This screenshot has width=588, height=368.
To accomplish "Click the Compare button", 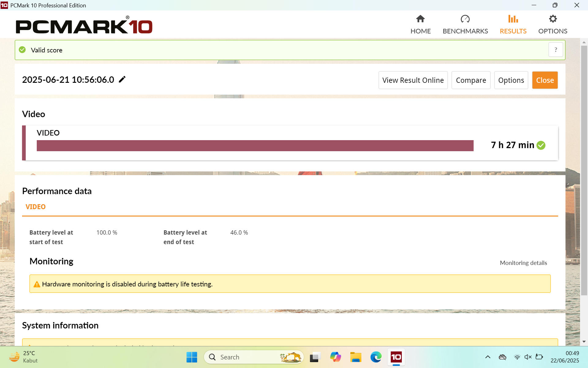I will click(471, 80).
